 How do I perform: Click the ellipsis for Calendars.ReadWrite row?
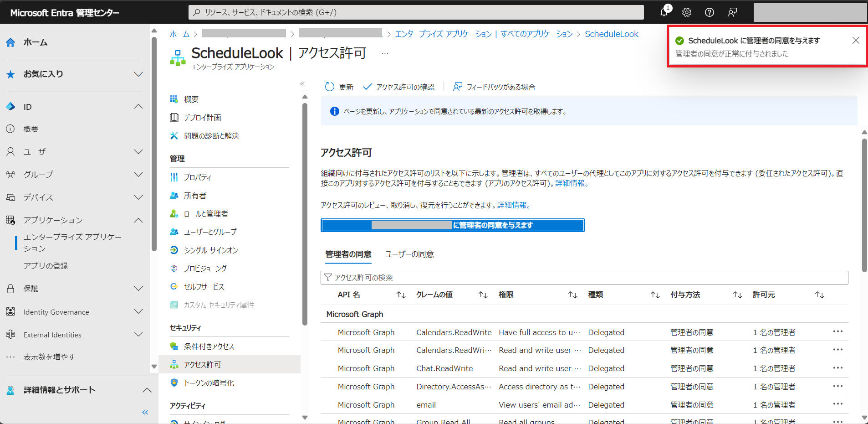[x=838, y=331]
